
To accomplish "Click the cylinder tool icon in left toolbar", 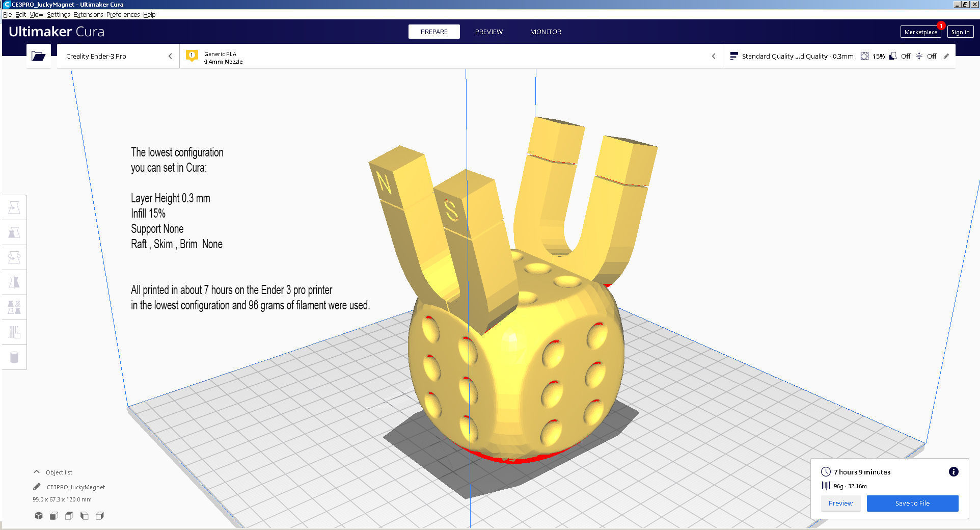I will pos(14,357).
